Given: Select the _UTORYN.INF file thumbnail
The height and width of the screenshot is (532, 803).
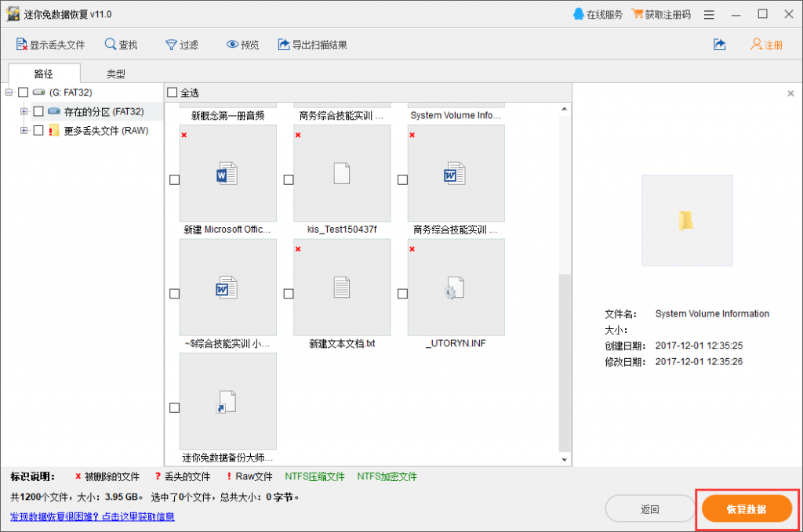Looking at the screenshot, I should pyautogui.click(x=456, y=287).
